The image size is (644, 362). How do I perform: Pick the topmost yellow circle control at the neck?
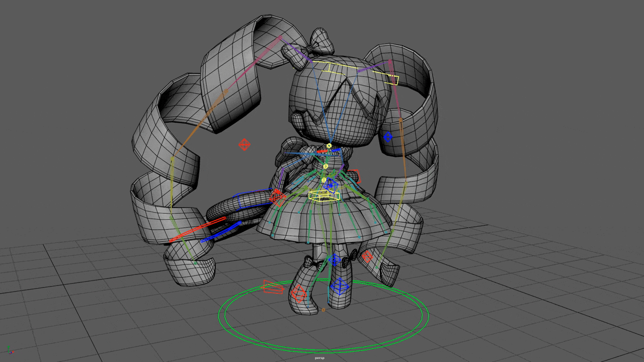tap(329, 146)
